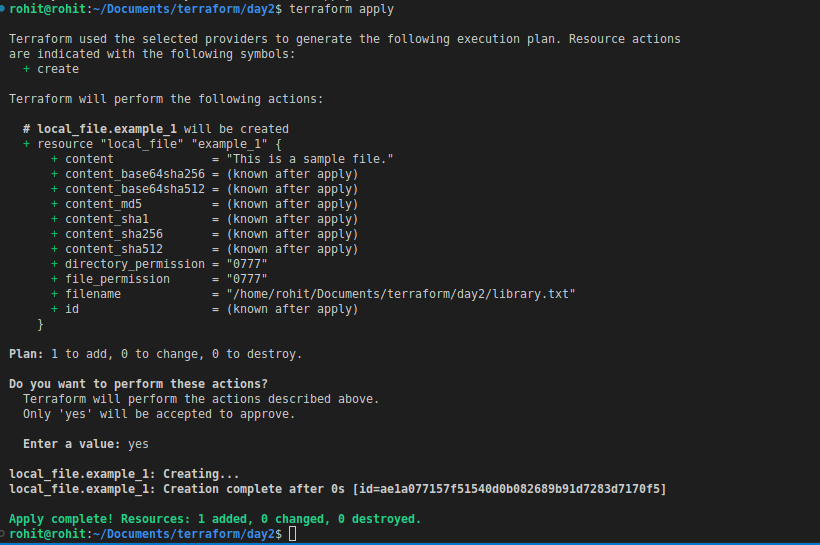Viewport: 820px width, 545px height.
Task: Click the library.txt filename path
Action: tap(401, 294)
